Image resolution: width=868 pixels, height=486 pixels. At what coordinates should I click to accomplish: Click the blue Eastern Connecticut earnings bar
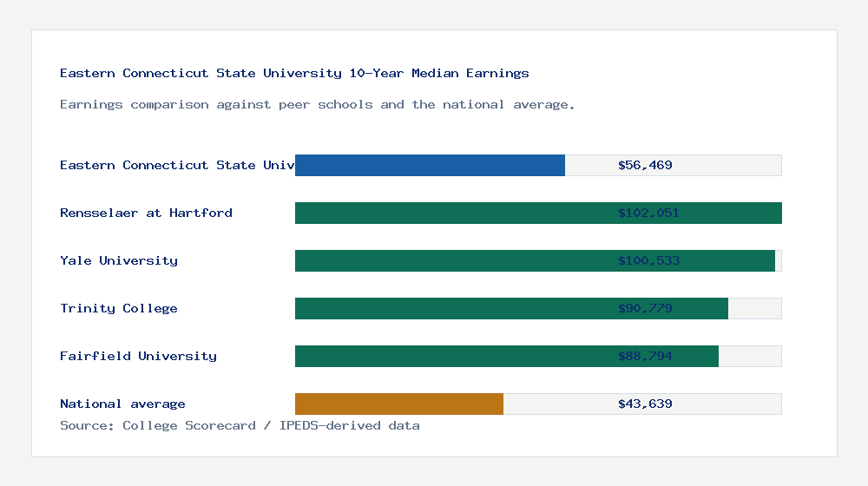(431, 166)
